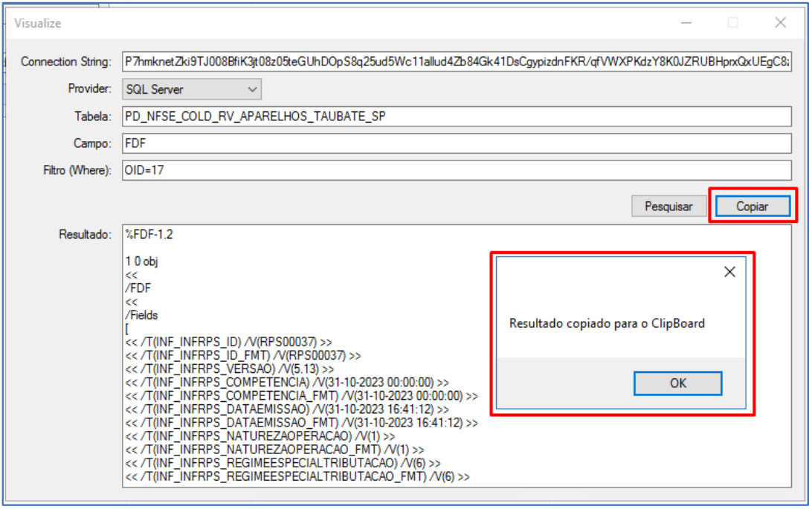Click the /Fields line in Resultado
This screenshot has width=812, height=509.
pos(142,315)
